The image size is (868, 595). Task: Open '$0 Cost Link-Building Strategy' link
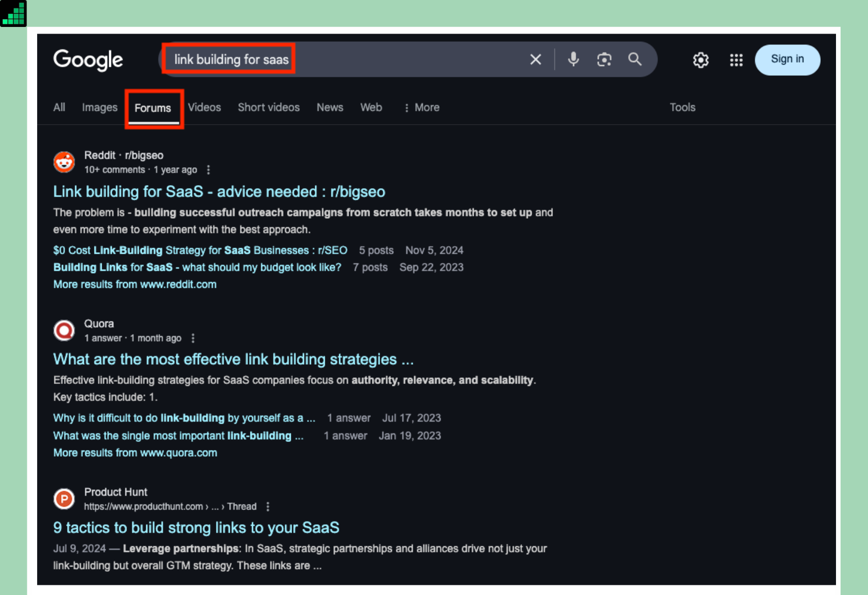pyautogui.click(x=200, y=250)
